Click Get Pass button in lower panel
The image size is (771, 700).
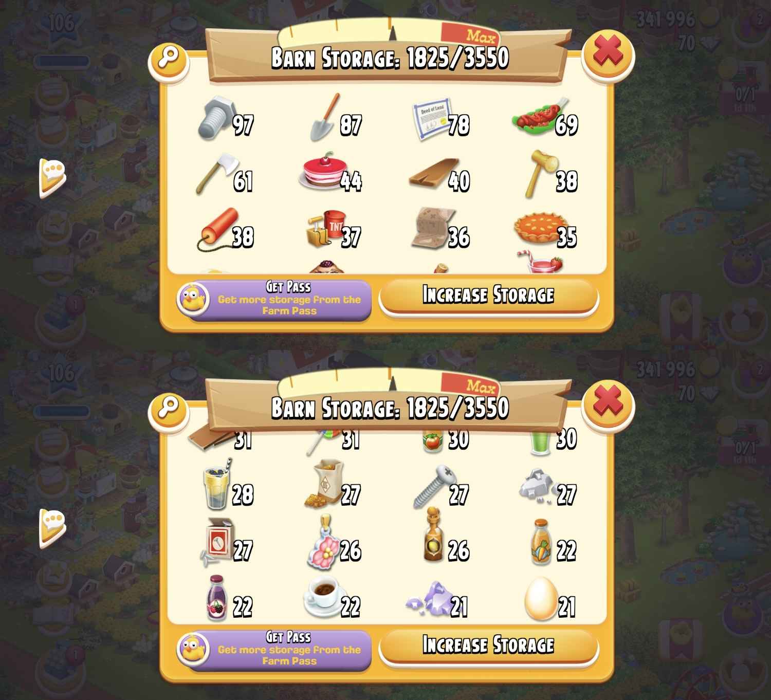pyautogui.click(x=273, y=650)
